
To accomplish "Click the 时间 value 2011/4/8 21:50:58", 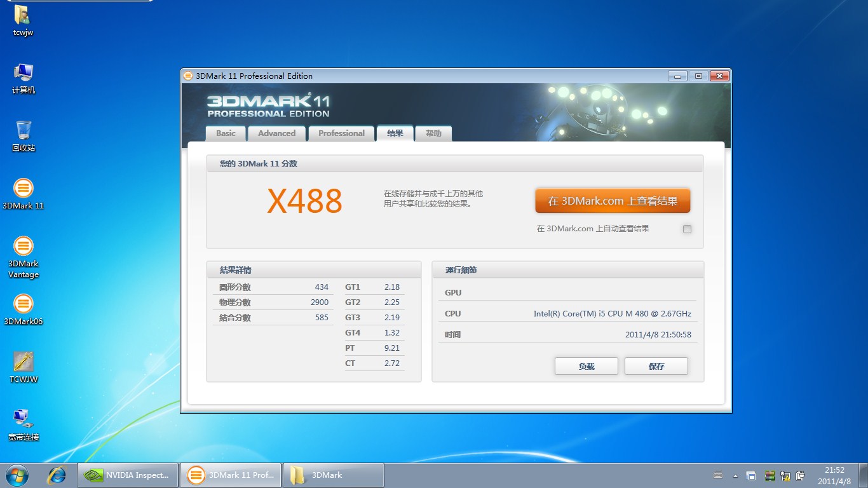I will pyautogui.click(x=658, y=335).
